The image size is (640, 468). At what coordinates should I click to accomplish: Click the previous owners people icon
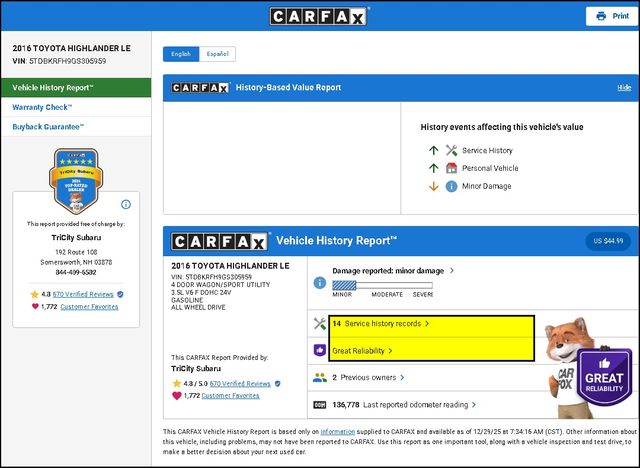point(320,378)
